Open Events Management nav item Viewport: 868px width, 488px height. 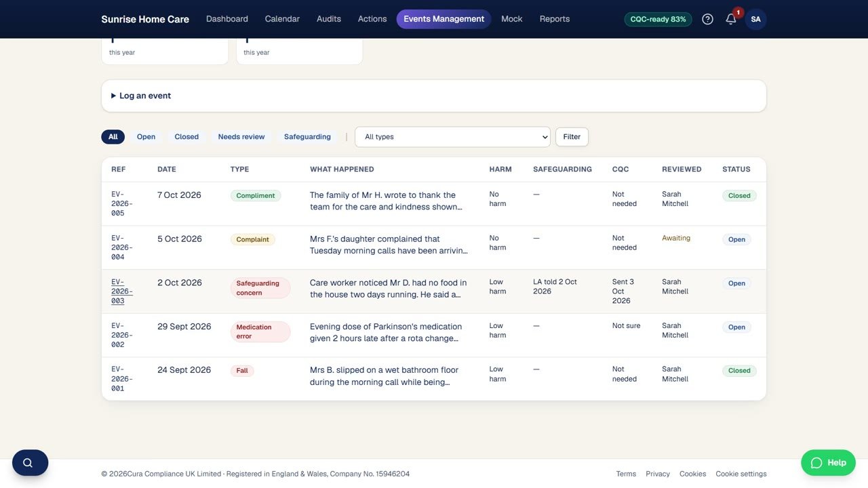pyautogui.click(x=444, y=19)
